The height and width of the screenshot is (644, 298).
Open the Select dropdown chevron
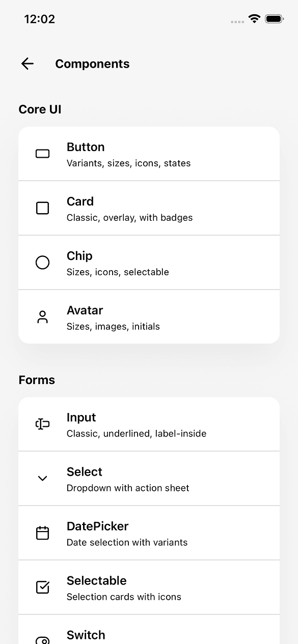(x=42, y=478)
